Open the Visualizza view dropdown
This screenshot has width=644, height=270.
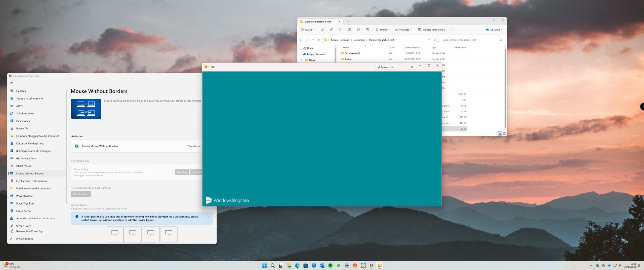403,30
